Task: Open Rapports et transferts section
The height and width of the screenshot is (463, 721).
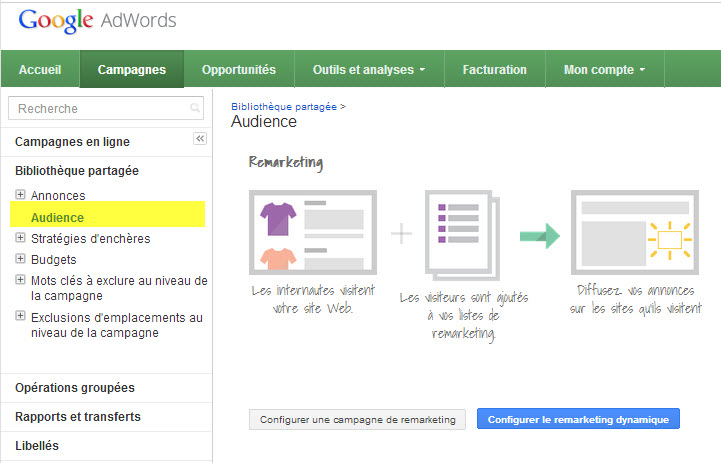Action: [x=78, y=417]
